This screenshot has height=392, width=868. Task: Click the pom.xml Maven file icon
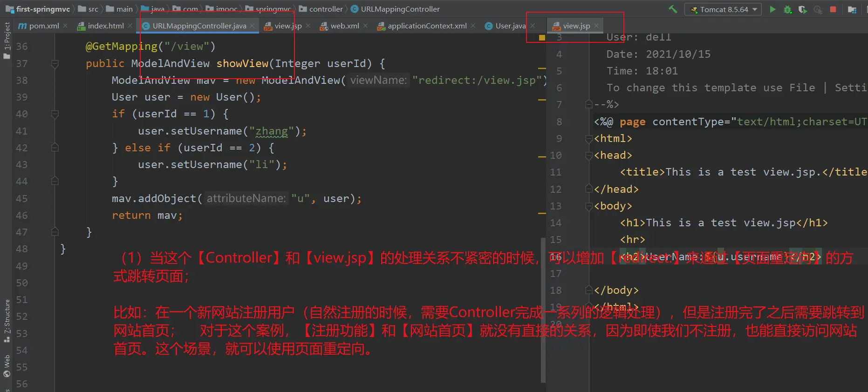pos(22,26)
